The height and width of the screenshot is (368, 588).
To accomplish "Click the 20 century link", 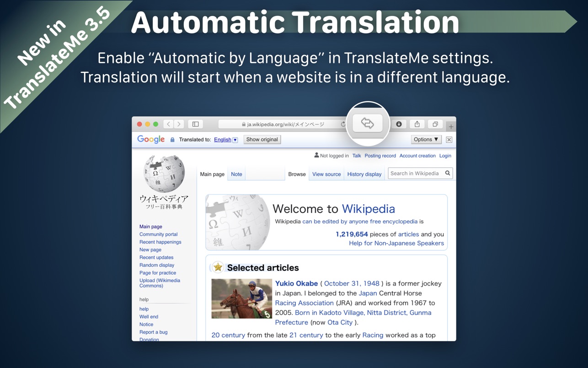I will [x=228, y=335].
